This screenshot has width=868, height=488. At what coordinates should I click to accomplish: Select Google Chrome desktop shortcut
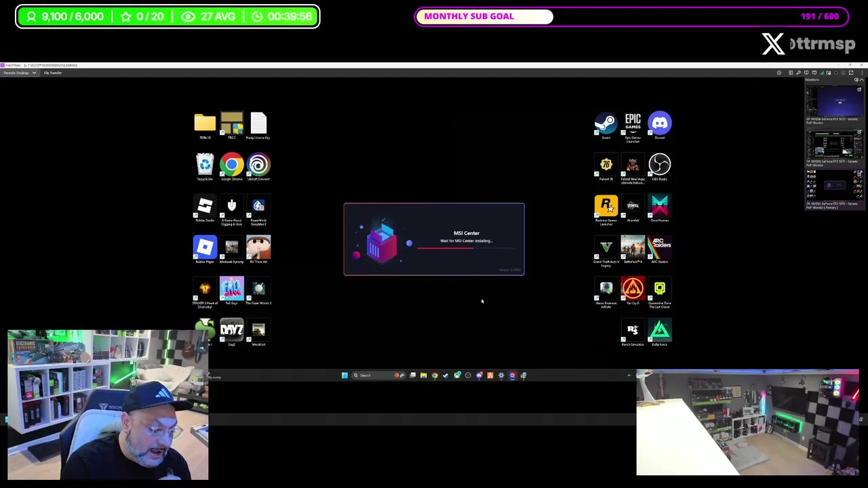point(231,167)
